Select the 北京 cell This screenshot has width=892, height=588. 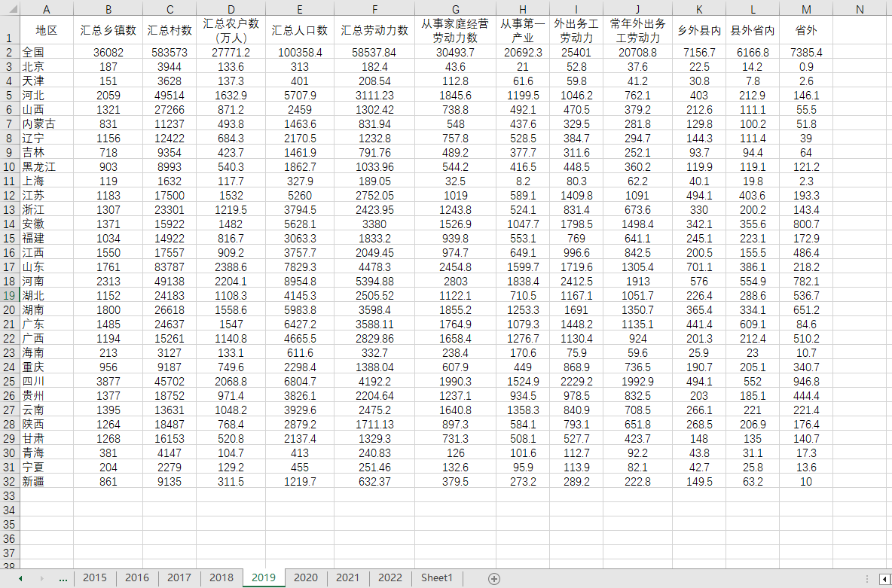47,66
